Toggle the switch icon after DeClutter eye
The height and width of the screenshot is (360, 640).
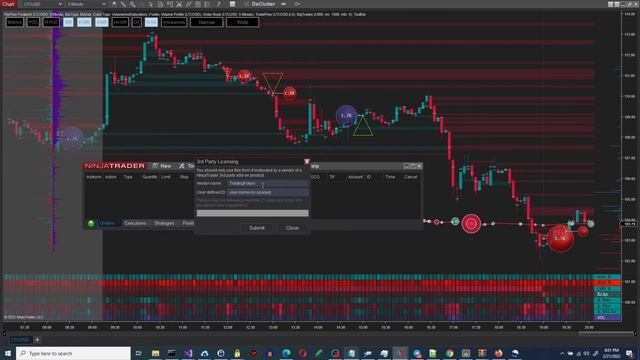point(298,4)
